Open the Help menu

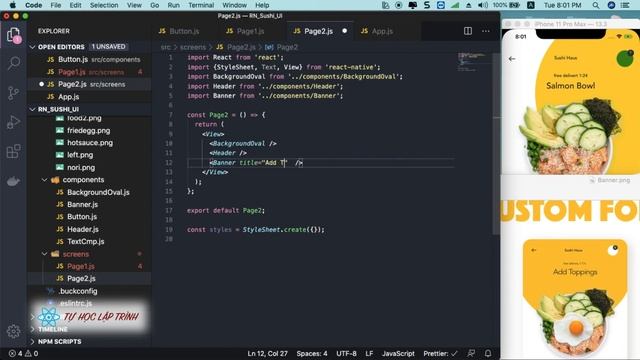click(x=262, y=5)
